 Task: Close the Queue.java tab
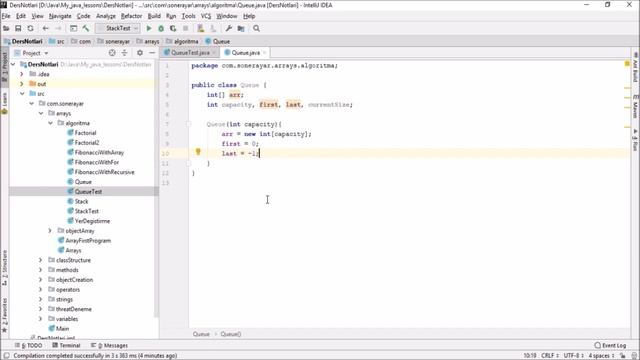click(x=264, y=53)
